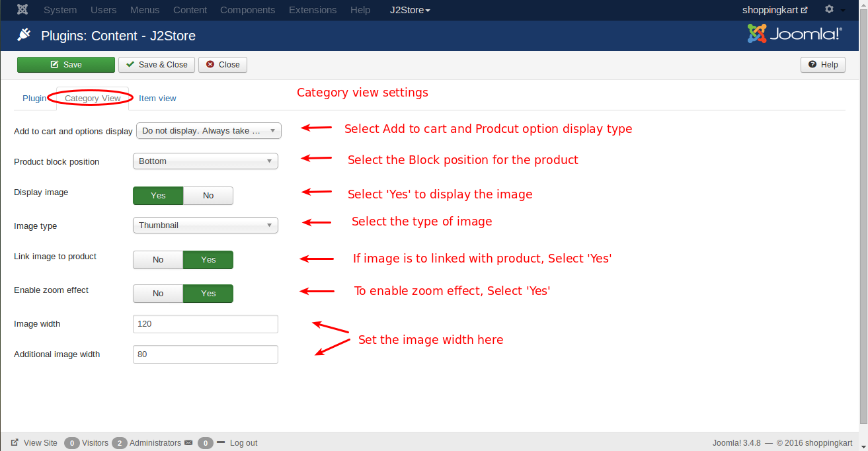Click the Administrators count badge
This screenshot has height=451, width=868.
[120, 443]
